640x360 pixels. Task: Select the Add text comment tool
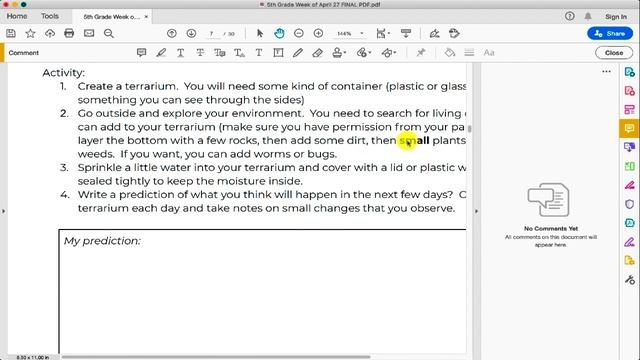pos(259,53)
